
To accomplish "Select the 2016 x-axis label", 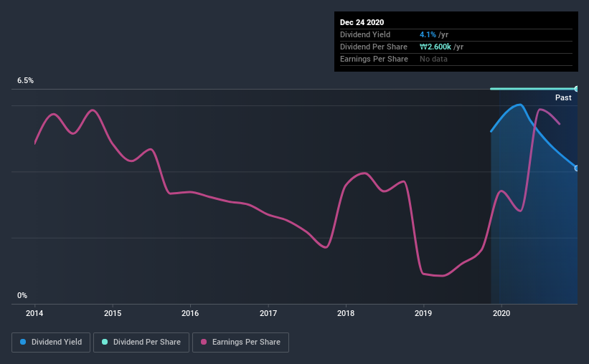I will point(190,313).
